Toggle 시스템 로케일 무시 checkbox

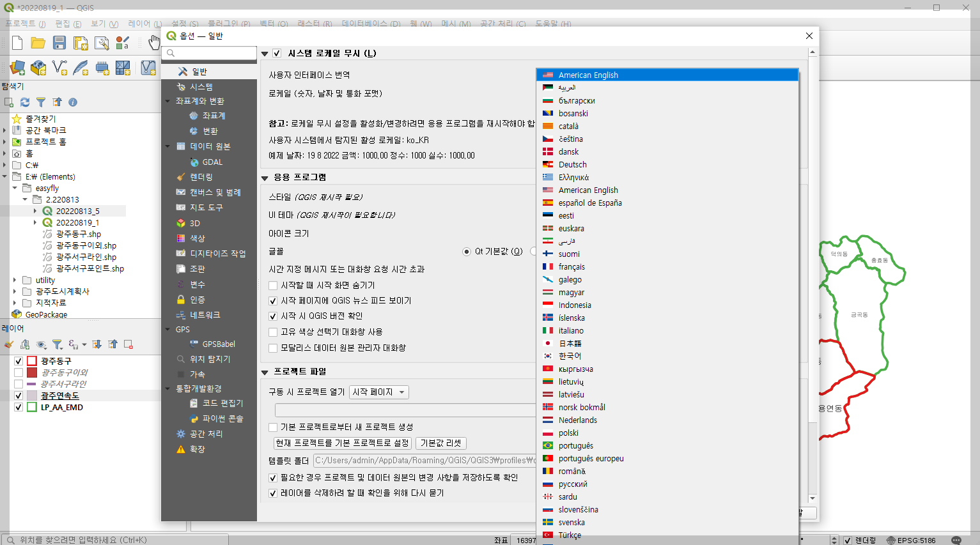pos(277,53)
